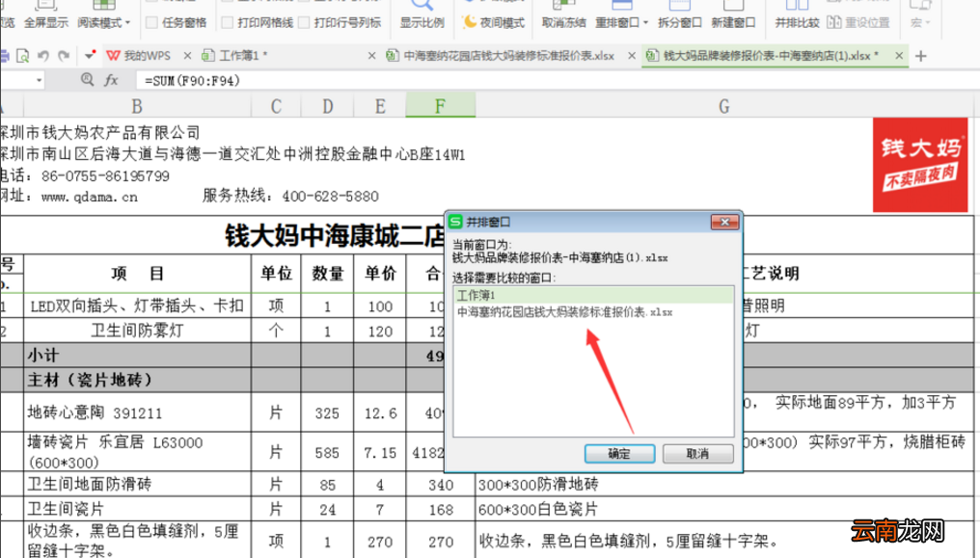The width and height of the screenshot is (980, 558).
Task: Click cell 卫生间防雾灯
Action: (x=137, y=331)
